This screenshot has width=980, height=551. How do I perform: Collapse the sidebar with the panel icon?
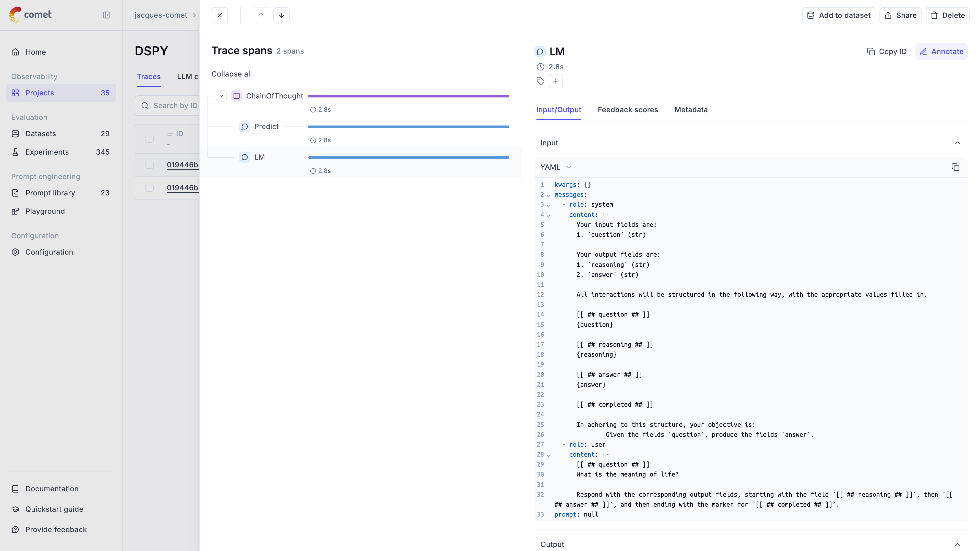[x=106, y=15]
